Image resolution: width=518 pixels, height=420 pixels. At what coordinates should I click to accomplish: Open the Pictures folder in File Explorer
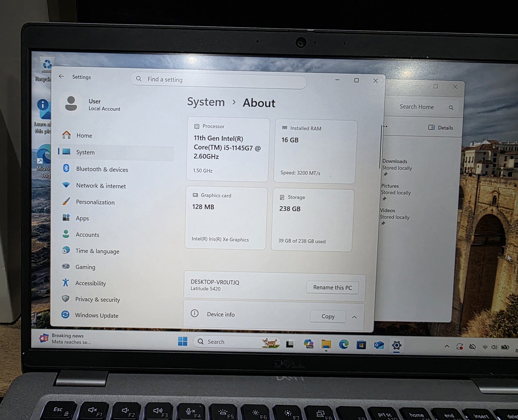(396, 189)
